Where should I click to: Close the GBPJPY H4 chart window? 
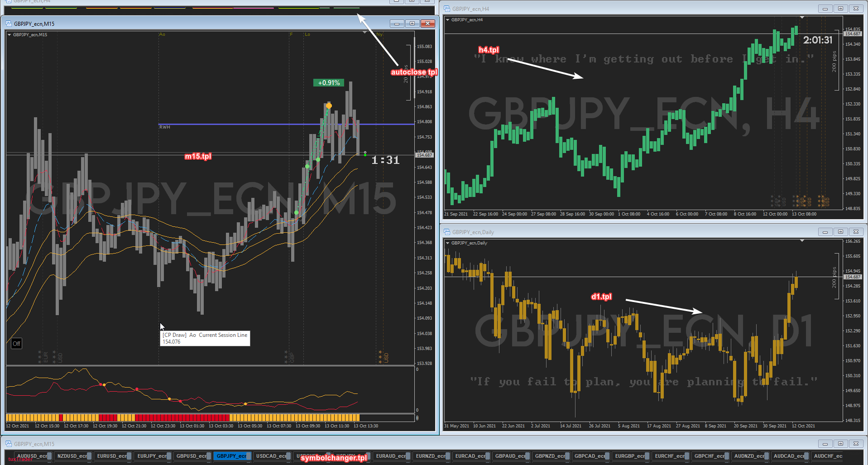(x=856, y=9)
